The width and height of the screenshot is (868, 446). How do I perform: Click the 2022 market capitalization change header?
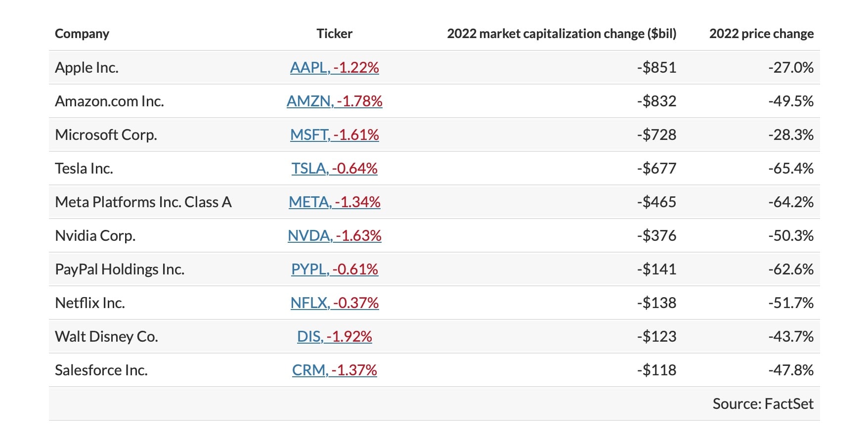pos(562,34)
